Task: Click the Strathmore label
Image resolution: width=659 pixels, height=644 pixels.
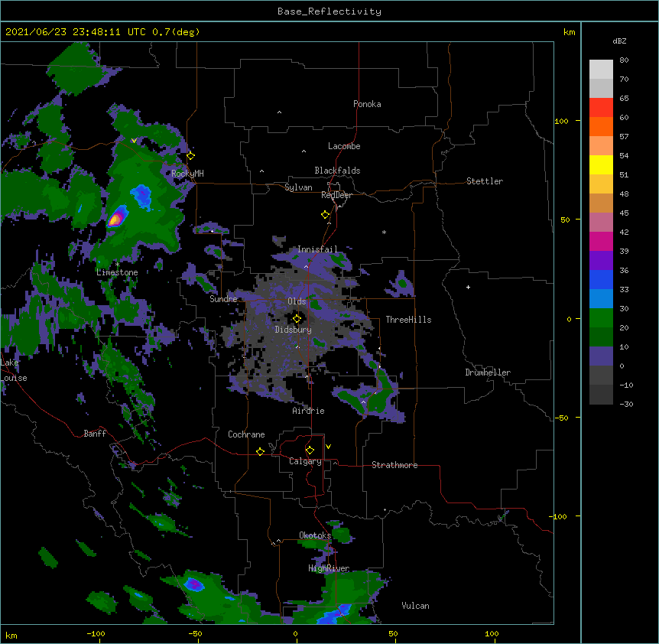Action: point(394,465)
